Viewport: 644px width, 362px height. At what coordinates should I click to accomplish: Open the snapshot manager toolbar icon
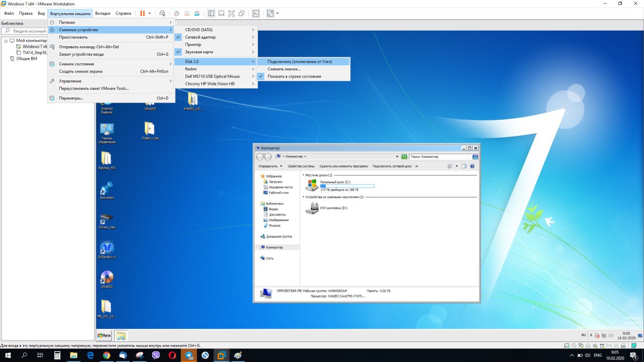[x=197, y=13]
